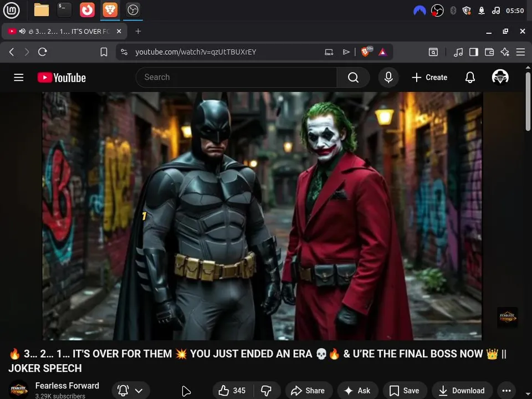Open the security shield tray icon
Screen dimensions: 532x399
click(467, 11)
